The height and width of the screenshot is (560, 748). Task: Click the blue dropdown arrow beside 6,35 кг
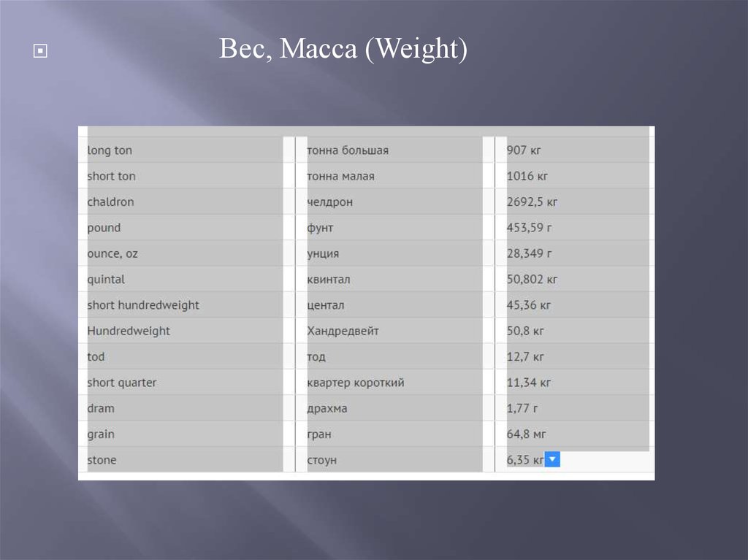pos(553,459)
